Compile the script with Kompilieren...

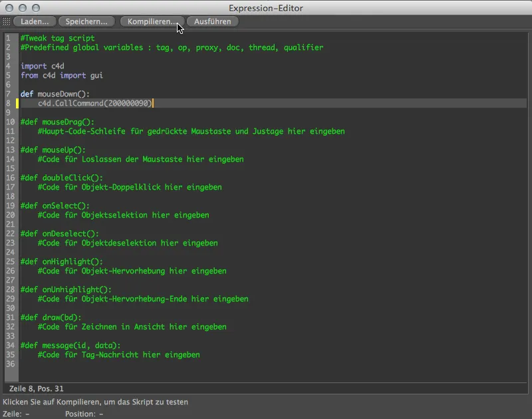click(152, 21)
